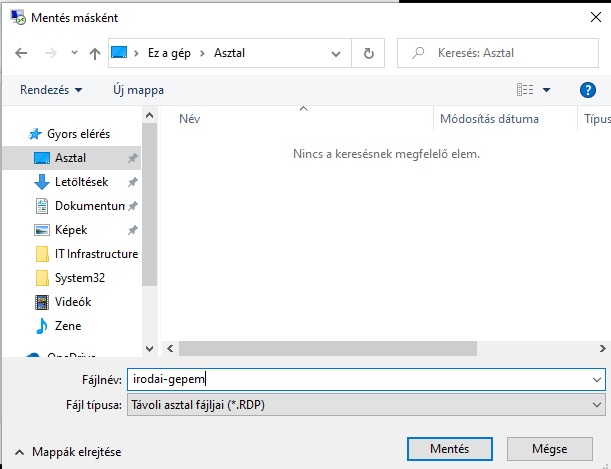The width and height of the screenshot is (611, 469).
Task: Expand the Fájlnév history dropdown arrow
Action: pos(597,380)
